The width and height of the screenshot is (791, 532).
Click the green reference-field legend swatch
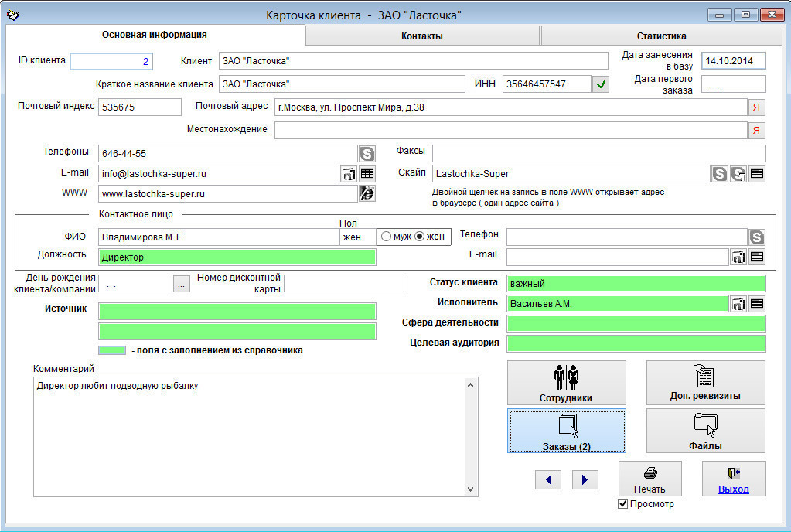[x=111, y=350]
